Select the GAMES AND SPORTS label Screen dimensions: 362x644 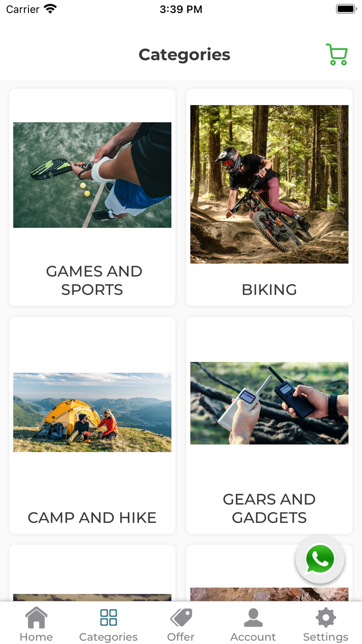94,280
